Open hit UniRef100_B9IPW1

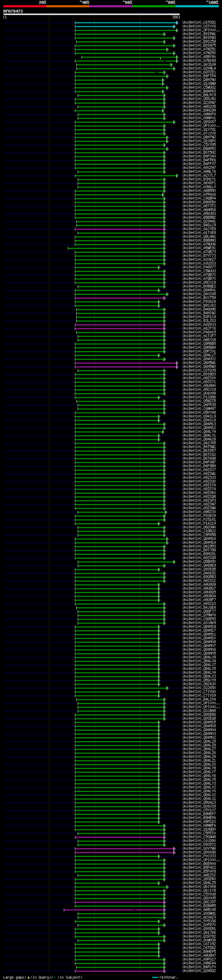click(199, 34)
